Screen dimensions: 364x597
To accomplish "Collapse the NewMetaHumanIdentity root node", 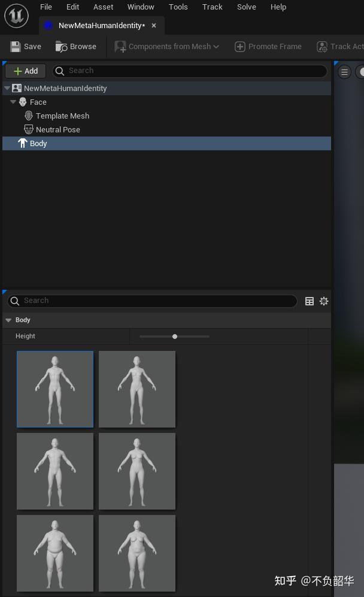I will click(x=7, y=88).
